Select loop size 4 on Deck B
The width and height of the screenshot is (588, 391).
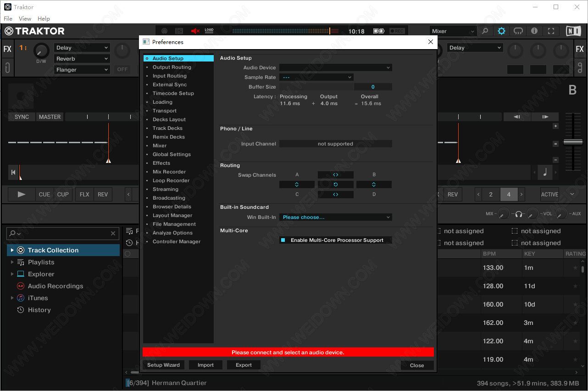509,195
